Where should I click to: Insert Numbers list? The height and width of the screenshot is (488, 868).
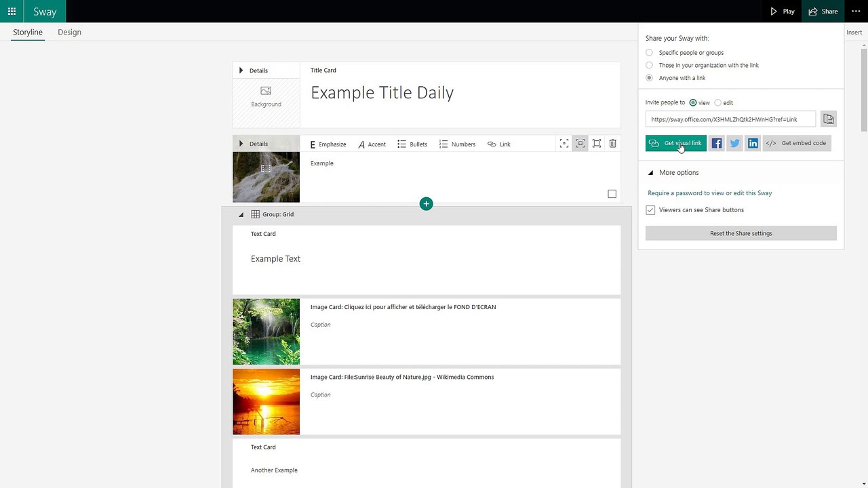coord(457,144)
